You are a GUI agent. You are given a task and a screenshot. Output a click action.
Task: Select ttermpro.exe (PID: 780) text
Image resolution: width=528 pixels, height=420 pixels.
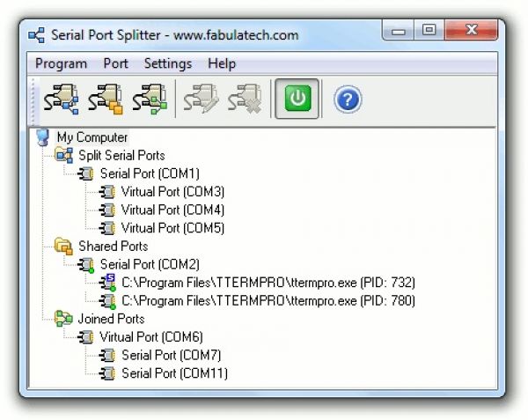pos(268,301)
